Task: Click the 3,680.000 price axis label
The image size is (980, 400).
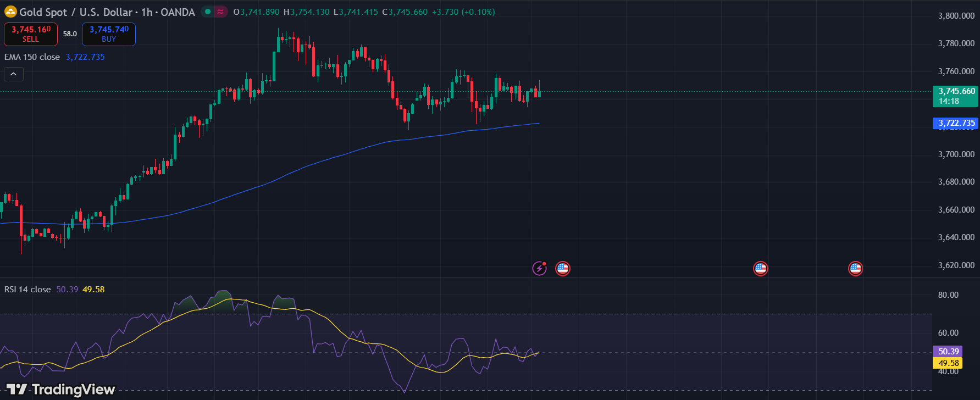Action: [956, 182]
